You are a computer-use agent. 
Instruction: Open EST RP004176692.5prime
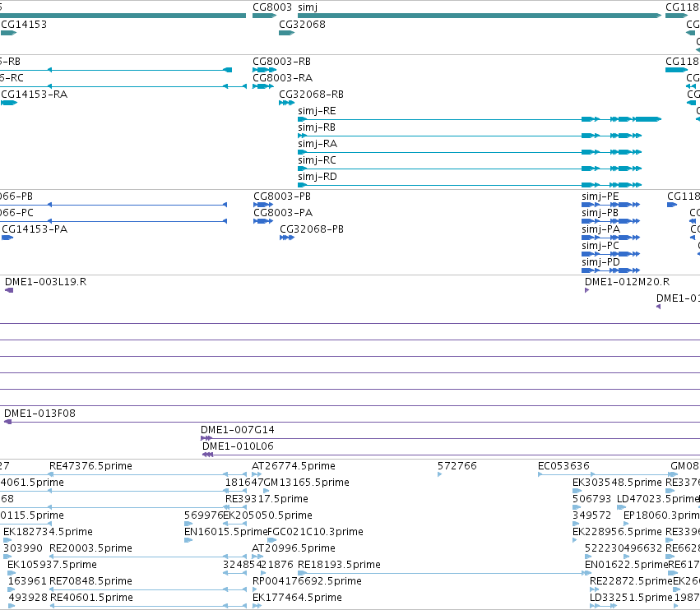point(307,581)
